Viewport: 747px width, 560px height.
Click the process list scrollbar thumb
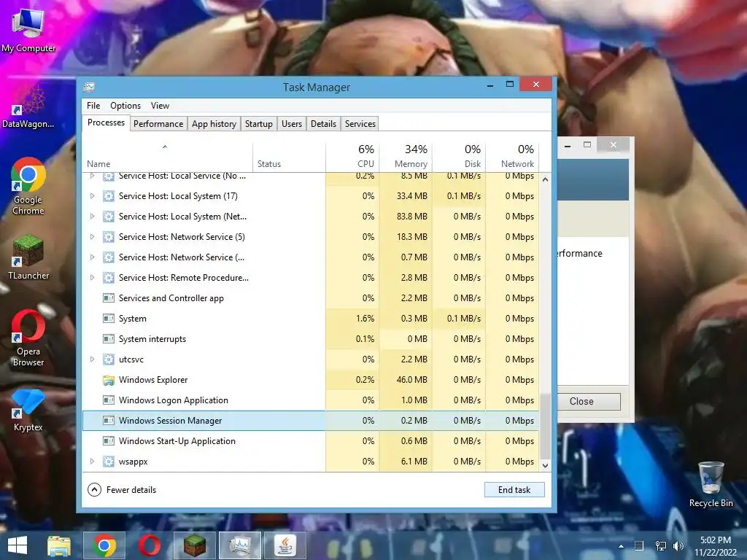545,426
